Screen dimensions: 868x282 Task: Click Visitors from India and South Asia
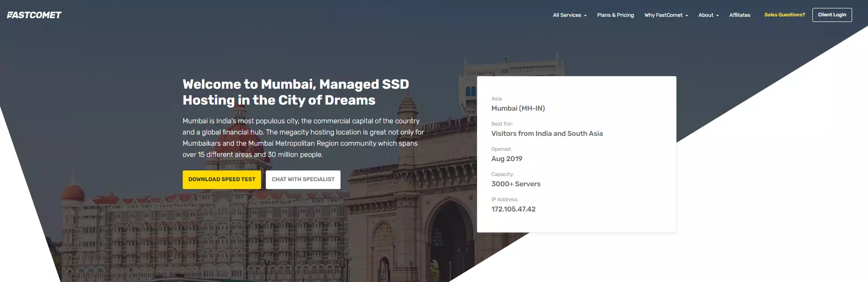[x=547, y=134]
